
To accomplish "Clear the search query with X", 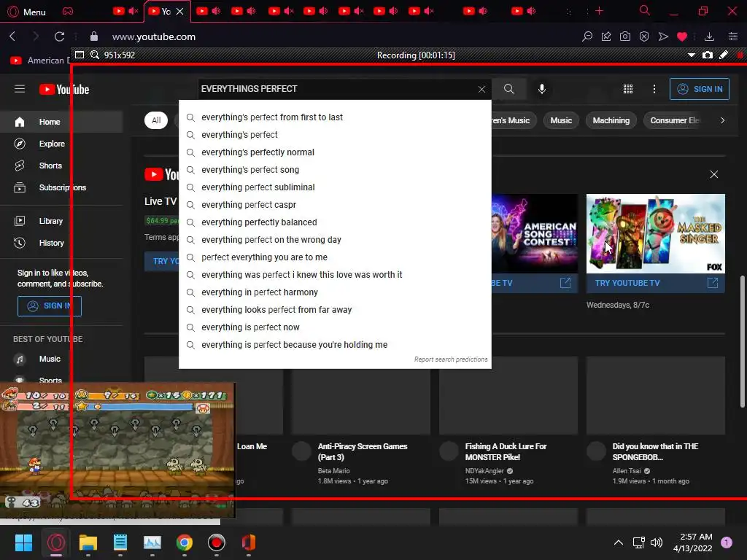I will 481,89.
